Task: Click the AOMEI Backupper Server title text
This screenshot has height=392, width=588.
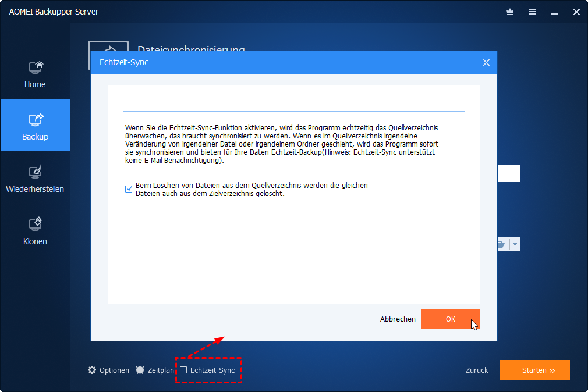Action: pyautogui.click(x=54, y=12)
